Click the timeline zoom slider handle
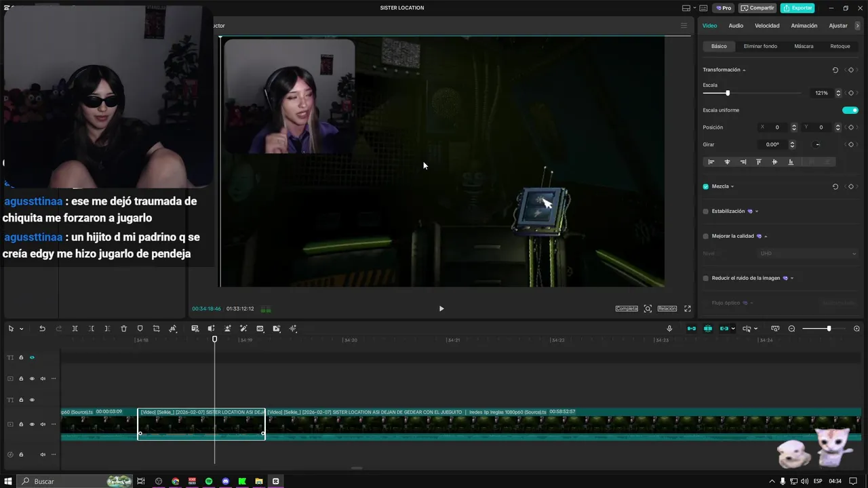Viewport: 868px width, 488px height. click(829, 329)
